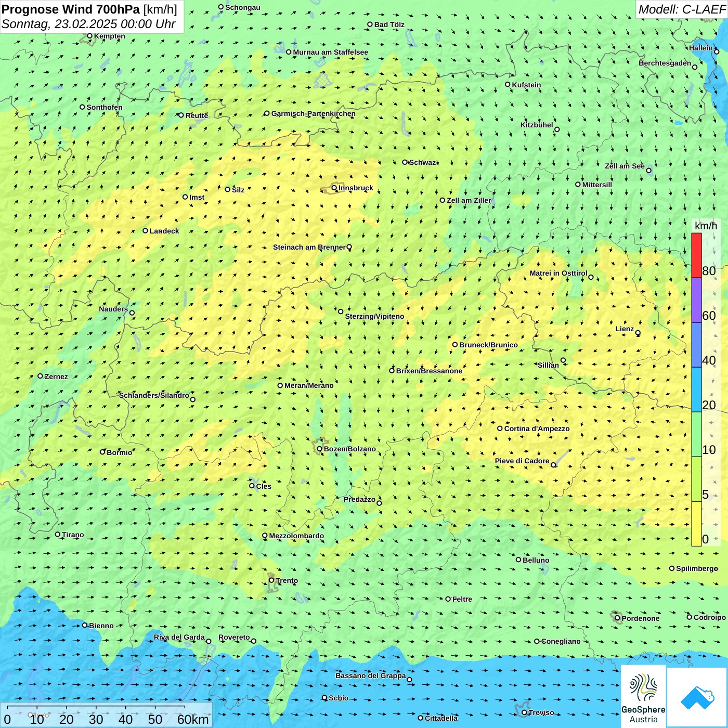Click the Zernez city marker
Image resolution: width=728 pixels, height=728 pixels.
40,376
